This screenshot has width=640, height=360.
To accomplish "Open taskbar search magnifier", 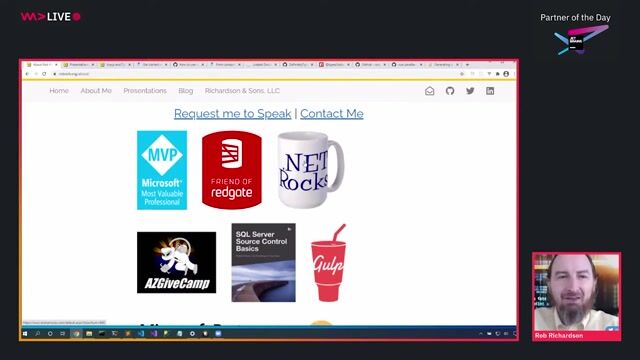I will (x=38, y=333).
